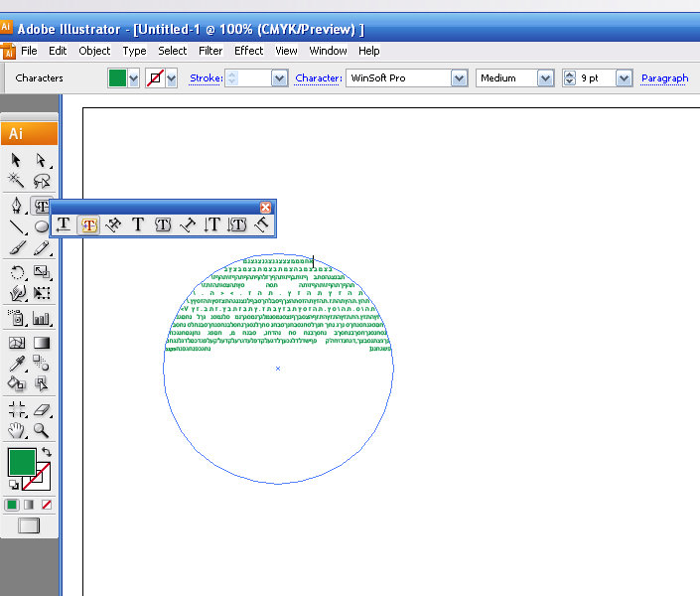Choose the Vertical Type on a Path tool
Image resolution: width=700 pixels, height=596 pixels.
(x=261, y=224)
